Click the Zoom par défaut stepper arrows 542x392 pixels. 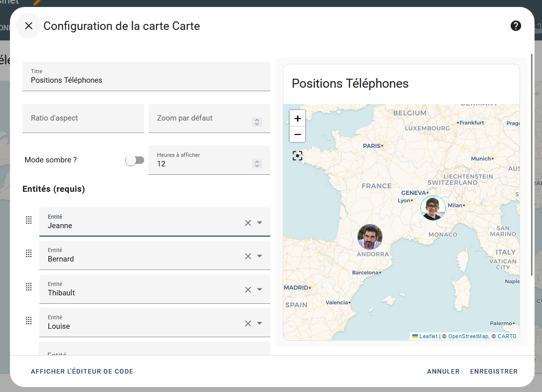point(257,122)
